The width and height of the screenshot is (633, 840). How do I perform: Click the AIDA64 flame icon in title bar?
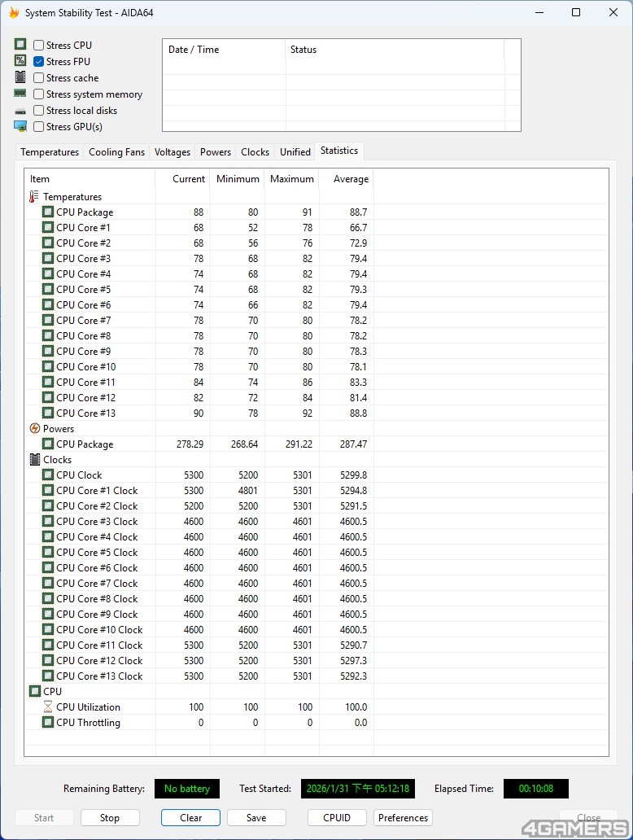13,13
